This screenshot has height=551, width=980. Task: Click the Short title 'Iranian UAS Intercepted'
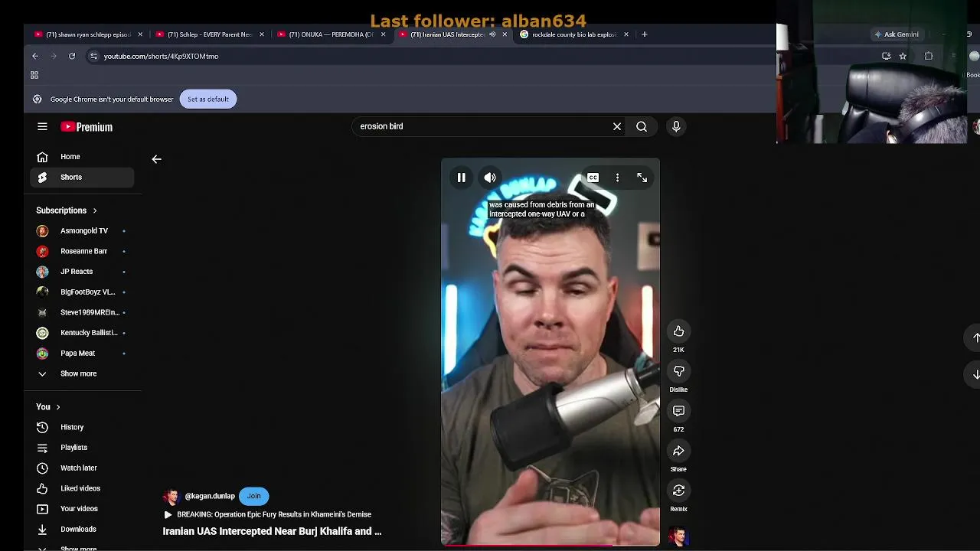click(272, 531)
